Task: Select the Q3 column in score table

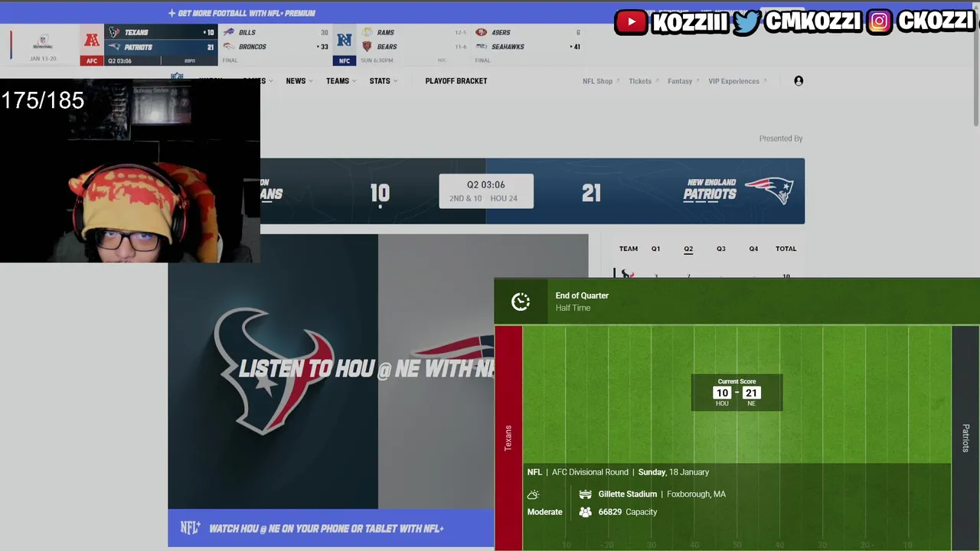Action: click(x=721, y=249)
